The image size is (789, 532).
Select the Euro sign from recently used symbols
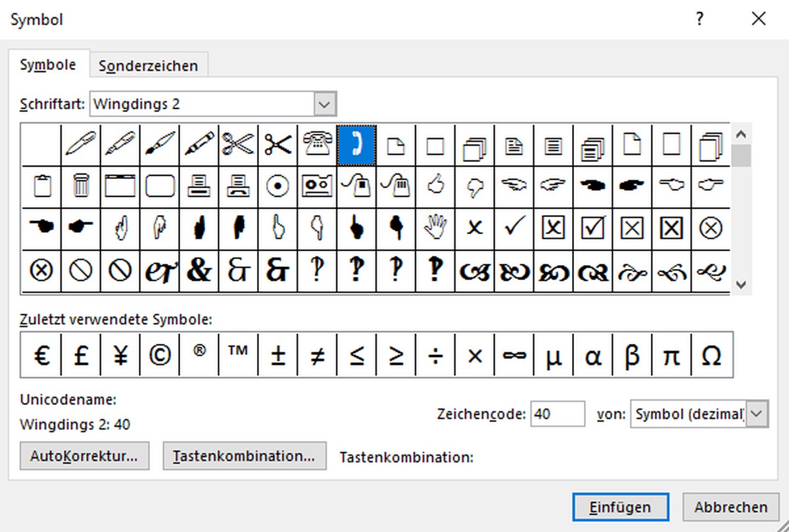coord(41,354)
